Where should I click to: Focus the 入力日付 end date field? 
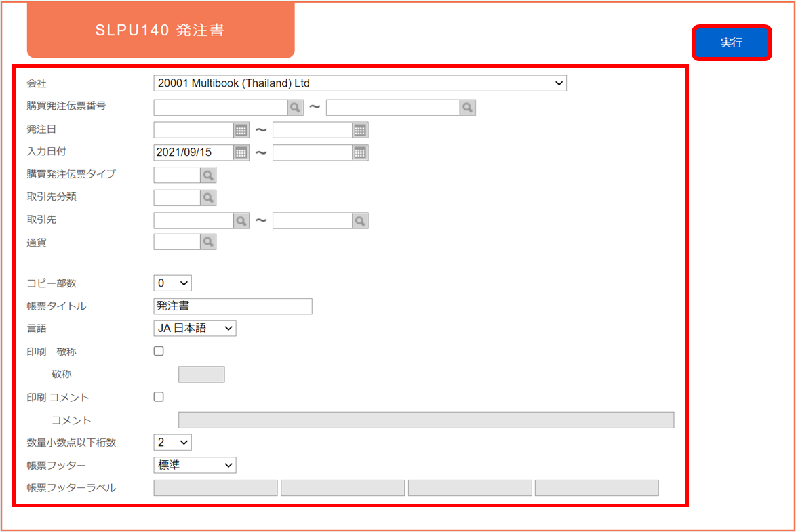coord(313,152)
